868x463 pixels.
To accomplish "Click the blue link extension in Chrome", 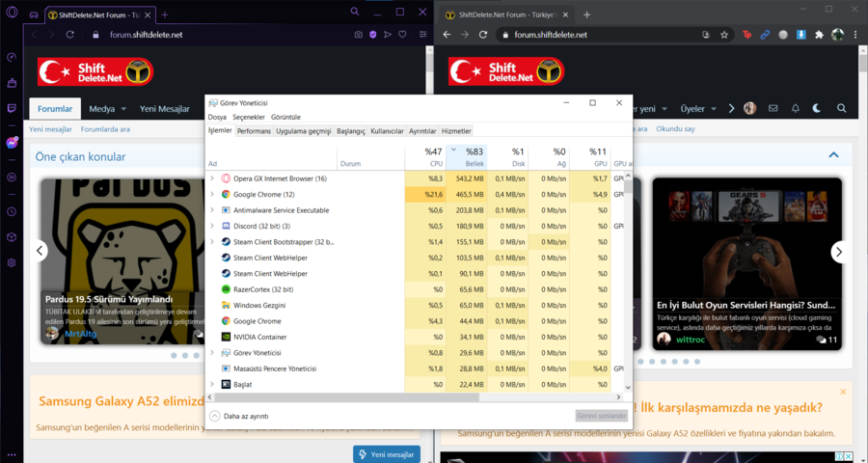I will (x=765, y=35).
